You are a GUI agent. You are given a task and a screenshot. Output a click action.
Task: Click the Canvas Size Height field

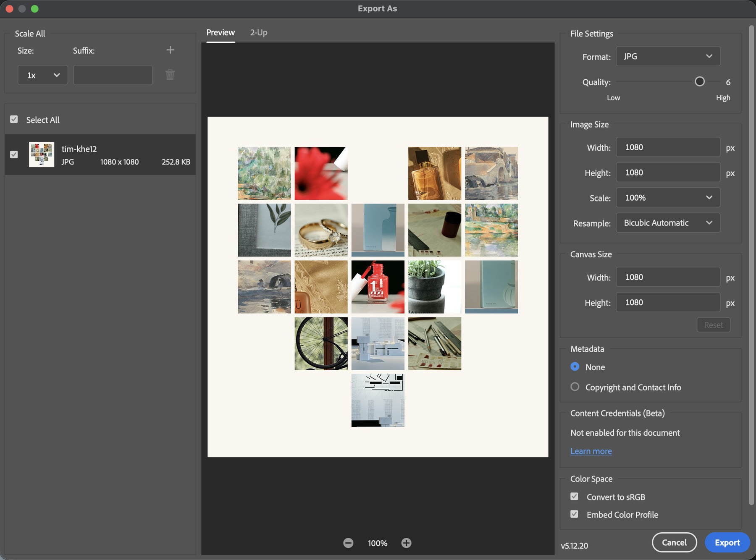(668, 302)
